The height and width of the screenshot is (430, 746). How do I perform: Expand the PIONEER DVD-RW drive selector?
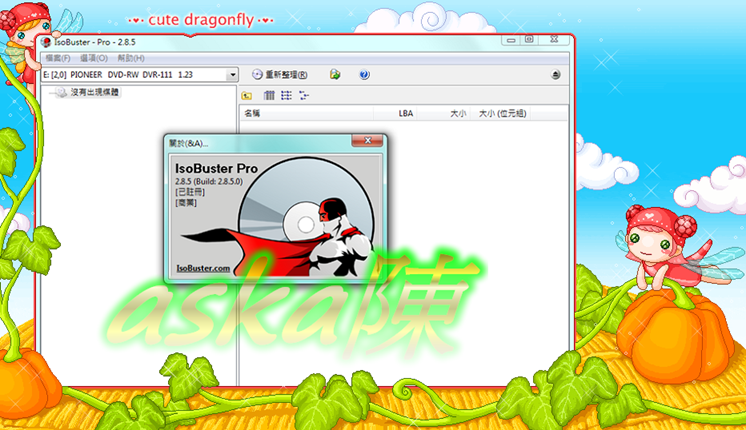pos(232,75)
